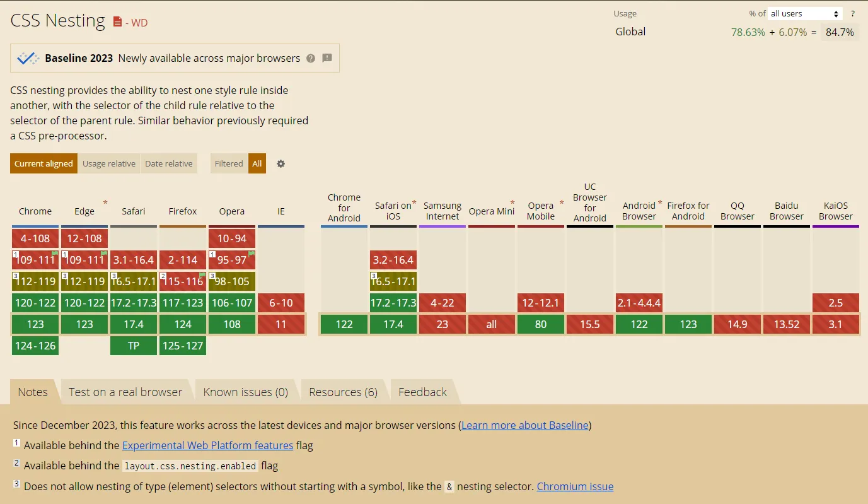Open the Chromium issue link
The height and width of the screenshot is (504, 868).
tap(575, 486)
